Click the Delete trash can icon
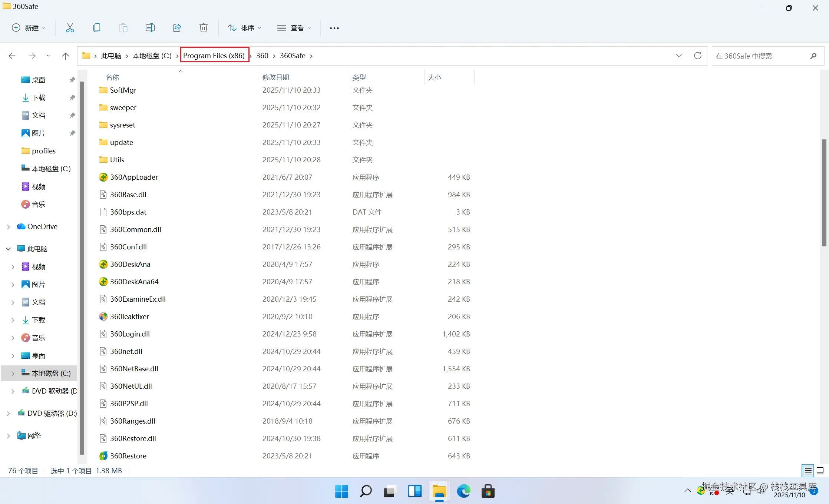Viewport: 829px width, 504px height. (x=203, y=28)
